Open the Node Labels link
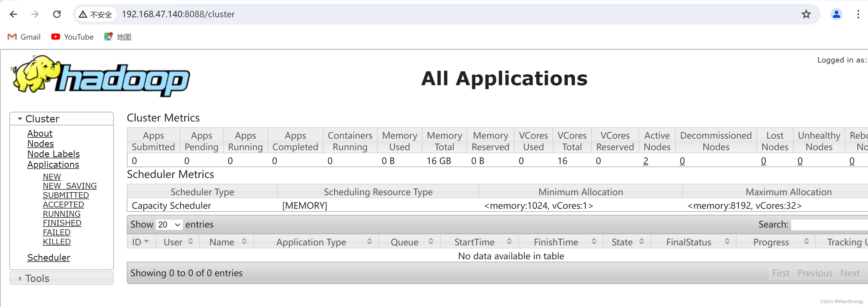The height and width of the screenshot is (307, 868). [x=54, y=154]
